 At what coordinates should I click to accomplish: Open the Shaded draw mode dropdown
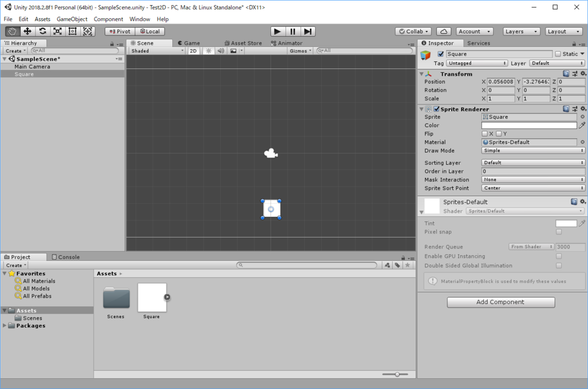157,51
